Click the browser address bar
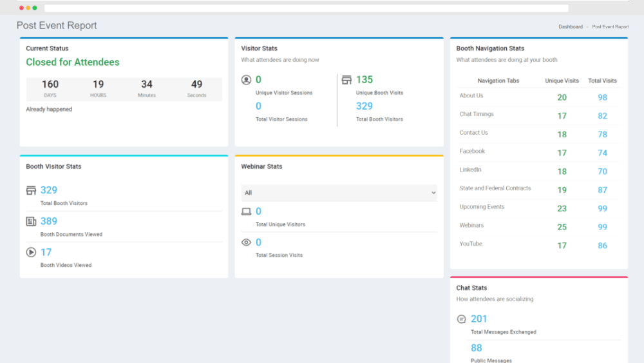The width and height of the screenshot is (644, 363). 306,8
